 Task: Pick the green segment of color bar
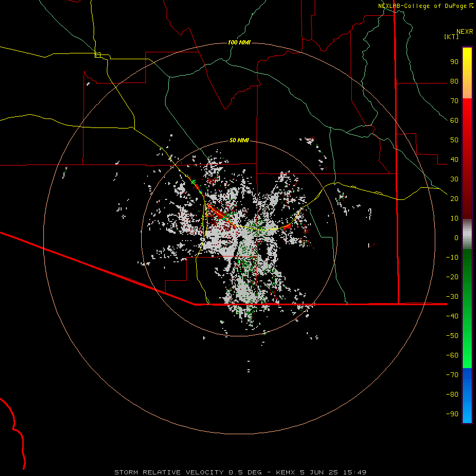(467, 308)
